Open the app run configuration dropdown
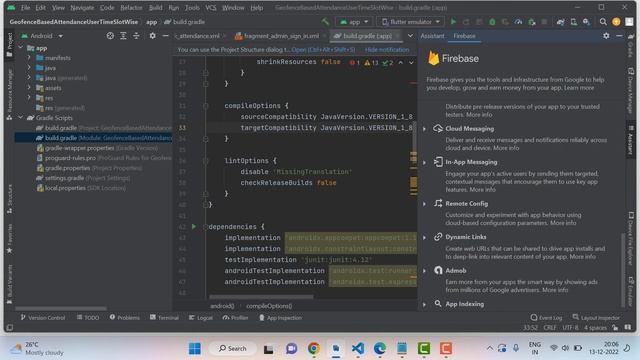Image resolution: width=640 pixels, height=360 pixels. [353, 22]
